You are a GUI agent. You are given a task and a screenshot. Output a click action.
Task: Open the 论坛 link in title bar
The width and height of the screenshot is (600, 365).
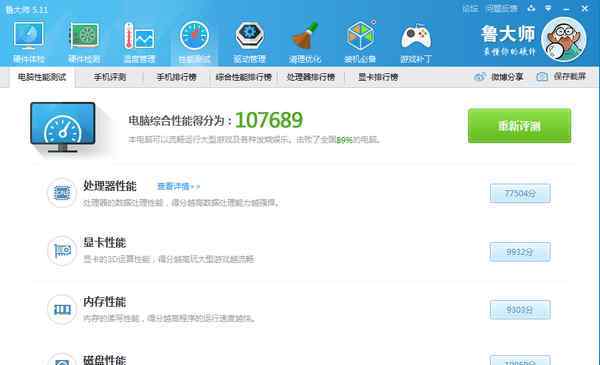pyautogui.click(x=470, y=8)
